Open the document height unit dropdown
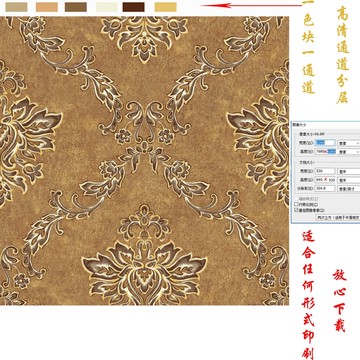The width and height of the screenshot is (360, 360). pyautogui.click(x=349, y=180)
